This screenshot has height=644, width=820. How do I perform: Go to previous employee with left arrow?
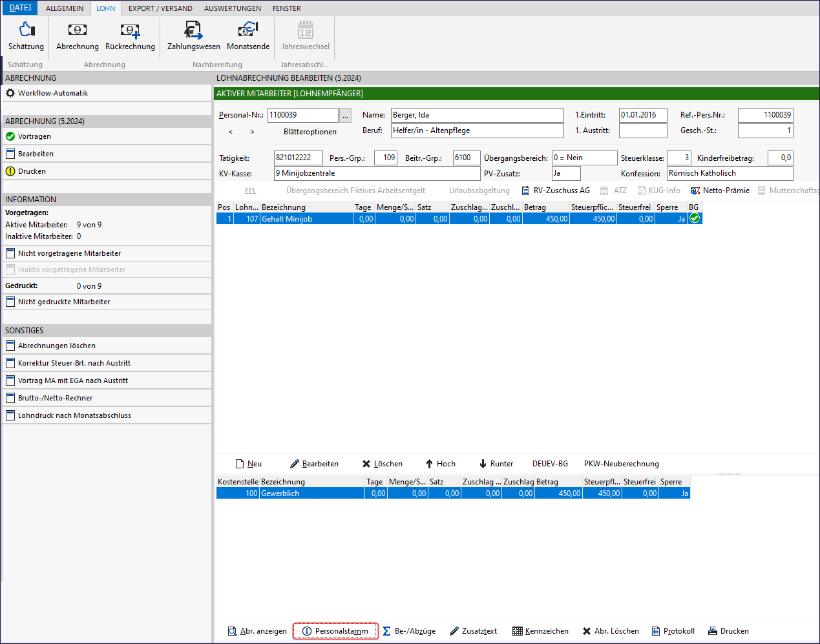(x=231, y=132)
